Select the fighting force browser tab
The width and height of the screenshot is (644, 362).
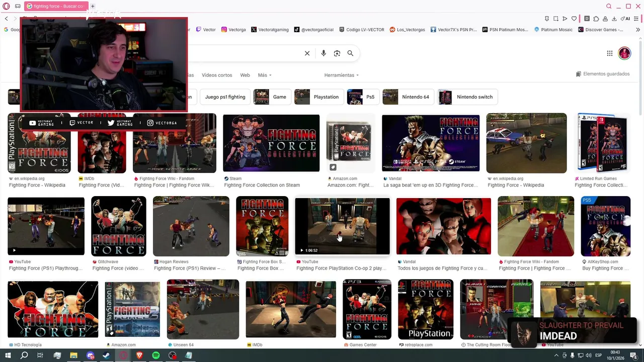pyautogui.click(x=56, y=6)
